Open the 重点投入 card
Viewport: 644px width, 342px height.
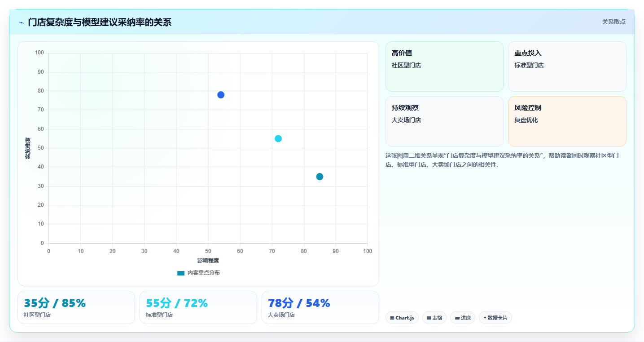pos(567,67)
